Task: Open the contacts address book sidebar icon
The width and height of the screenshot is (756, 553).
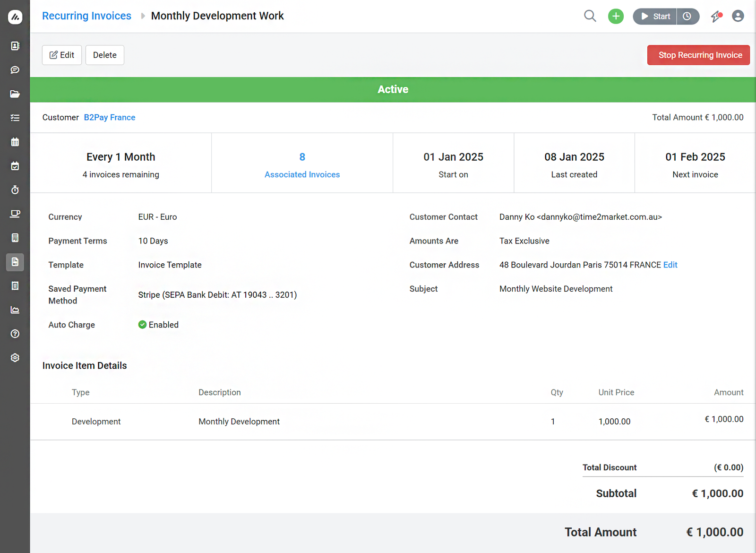Action: pos(15,46)
